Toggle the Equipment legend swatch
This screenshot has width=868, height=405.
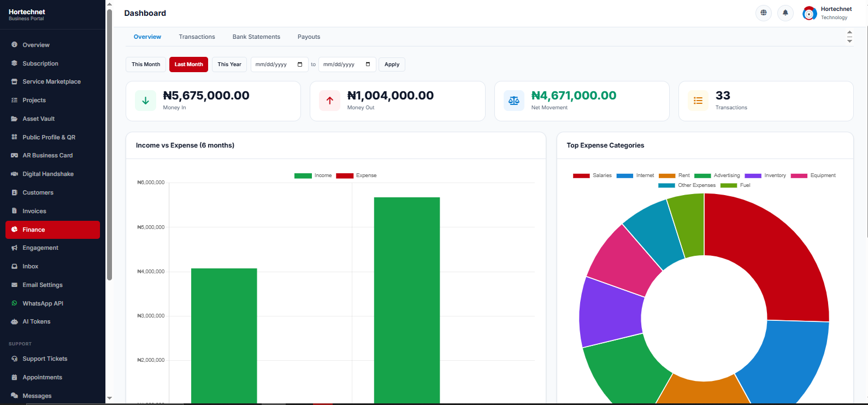[799, 175]
